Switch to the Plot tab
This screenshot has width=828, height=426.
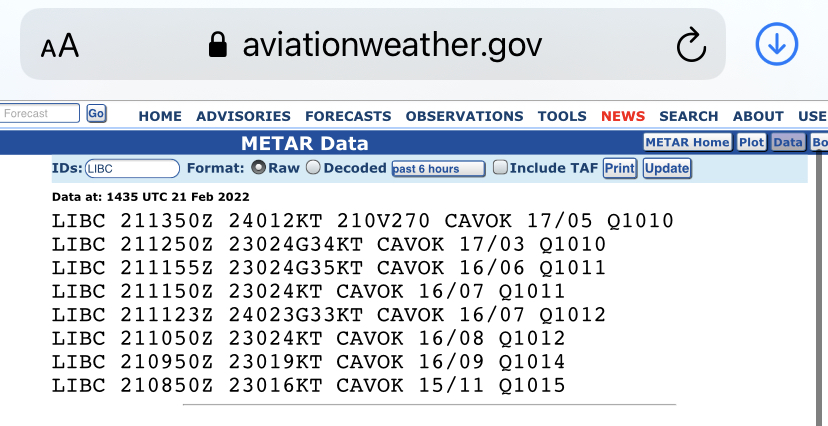751,143
